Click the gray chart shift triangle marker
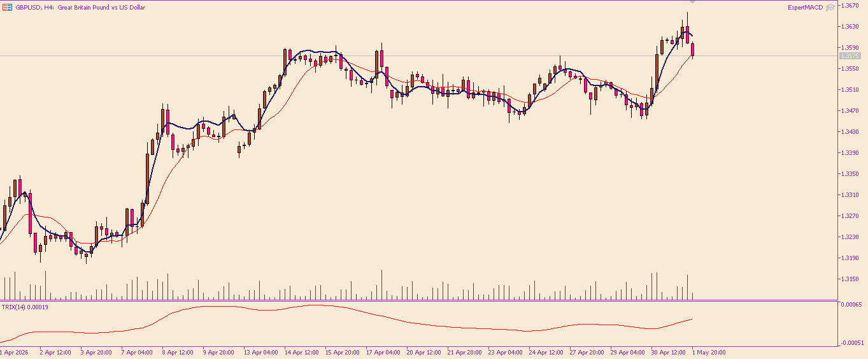Image resolution: width=868 pixels, height=359 pixels. pos(692,3)
